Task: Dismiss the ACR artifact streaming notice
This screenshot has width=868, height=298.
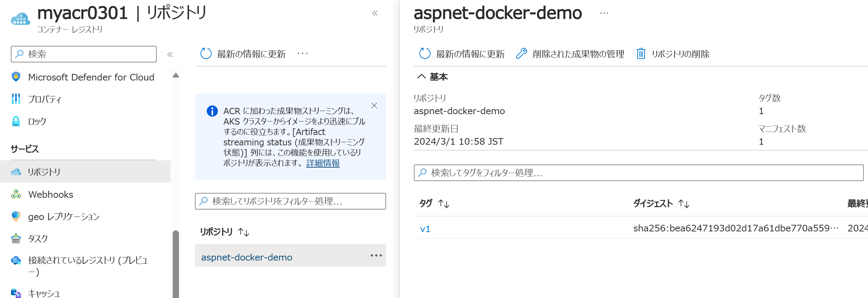Action: click(374, 105)
